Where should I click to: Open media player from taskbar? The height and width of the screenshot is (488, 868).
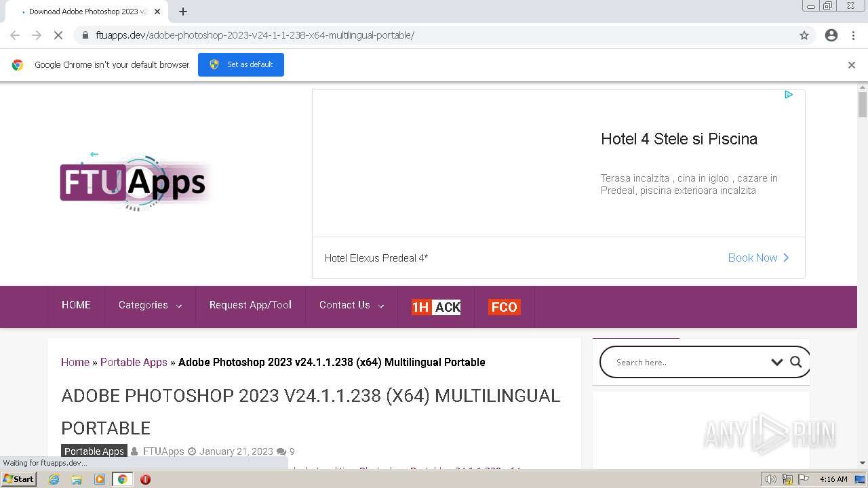click(x=100, y=479)
